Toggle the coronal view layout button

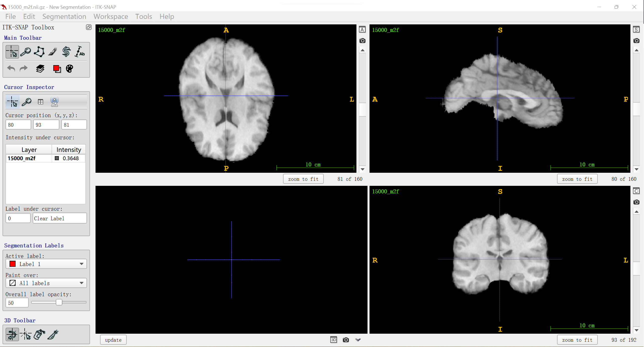tap(636, 191)
